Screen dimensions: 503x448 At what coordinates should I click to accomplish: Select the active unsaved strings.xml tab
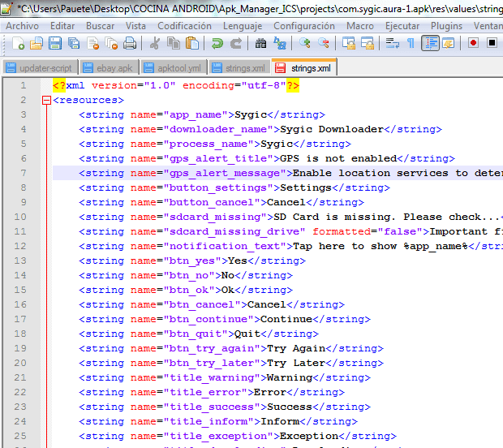pyautogui.click(x=304, y=67)
